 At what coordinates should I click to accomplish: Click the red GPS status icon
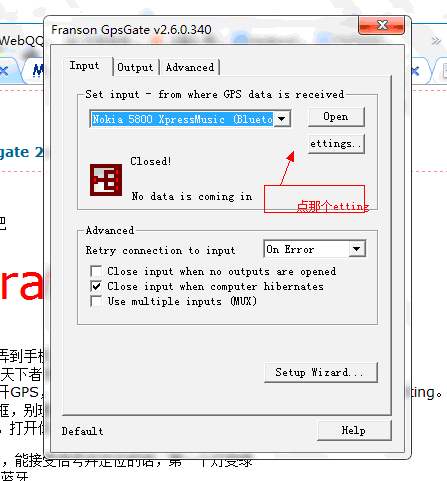pyautogui.click(x=106, y=180)
